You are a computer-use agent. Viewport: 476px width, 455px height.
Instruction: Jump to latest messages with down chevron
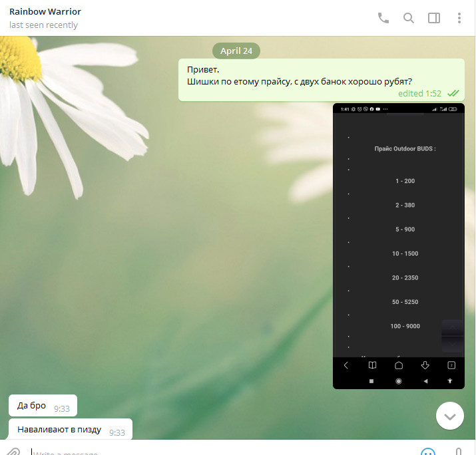click(450, 416)
